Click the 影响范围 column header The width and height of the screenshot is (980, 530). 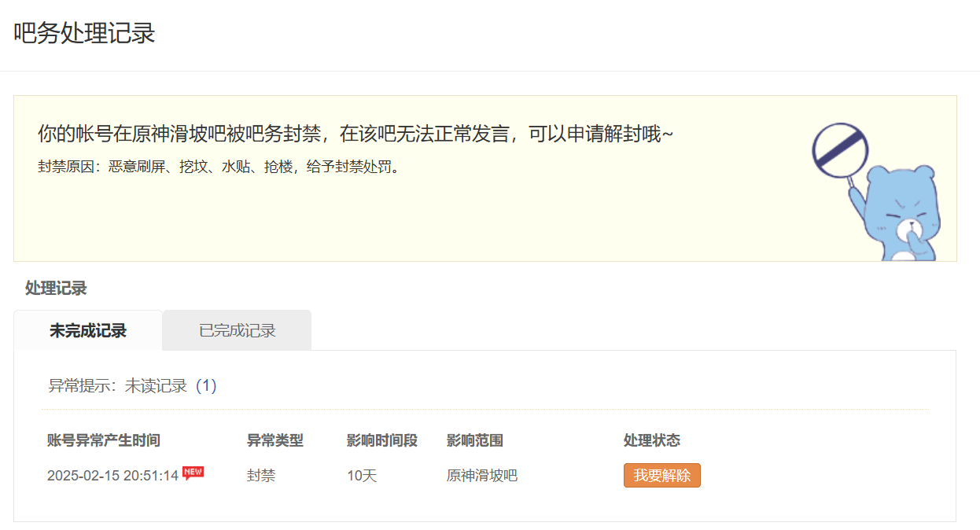click(x=475, y=440)
